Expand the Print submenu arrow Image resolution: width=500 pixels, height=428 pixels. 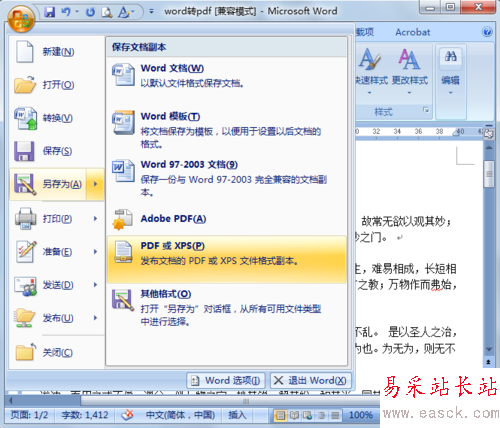[x=95, y=219]
